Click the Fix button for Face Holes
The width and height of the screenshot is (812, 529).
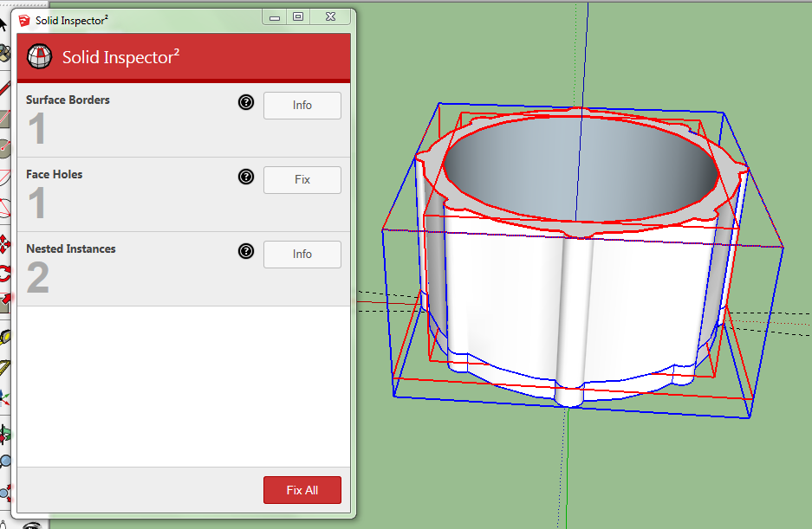click(302, 180)
